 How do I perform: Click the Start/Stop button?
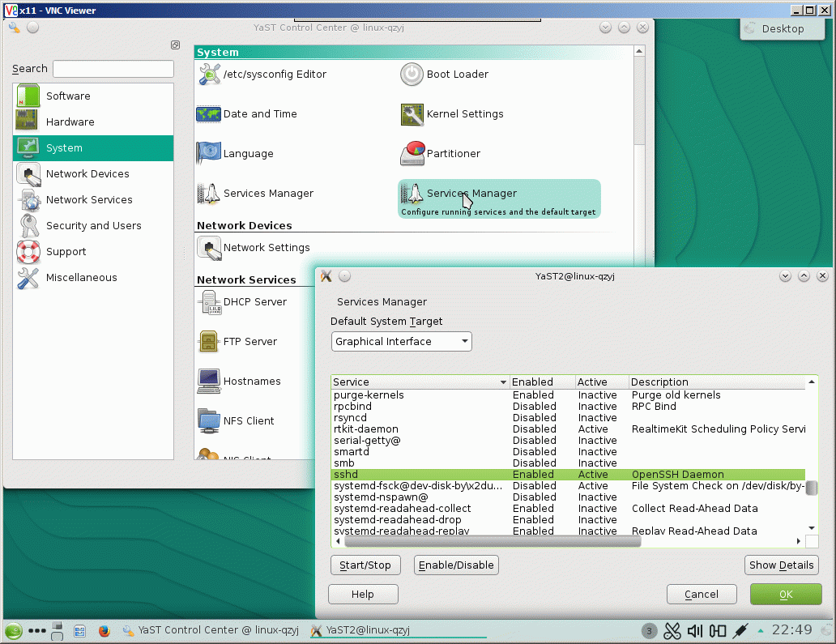pyautogui.click(x=365, y=565)
